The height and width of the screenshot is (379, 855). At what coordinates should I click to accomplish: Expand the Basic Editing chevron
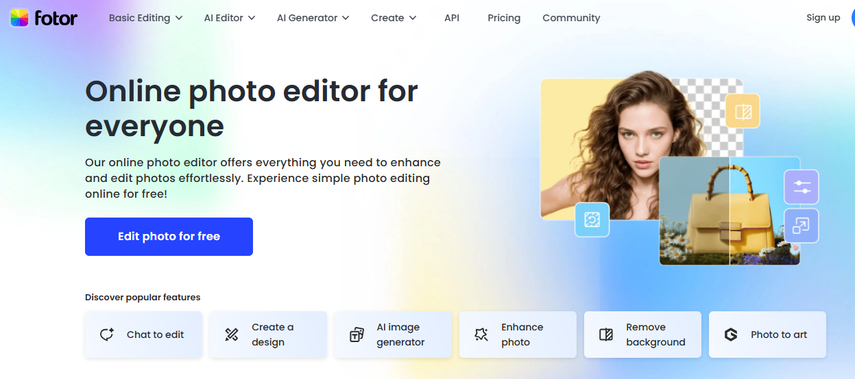click(x=179, y=18)
